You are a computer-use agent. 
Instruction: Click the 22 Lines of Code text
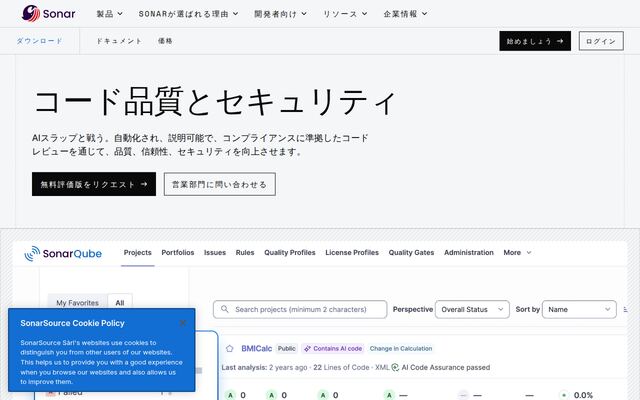coord(341,367)
